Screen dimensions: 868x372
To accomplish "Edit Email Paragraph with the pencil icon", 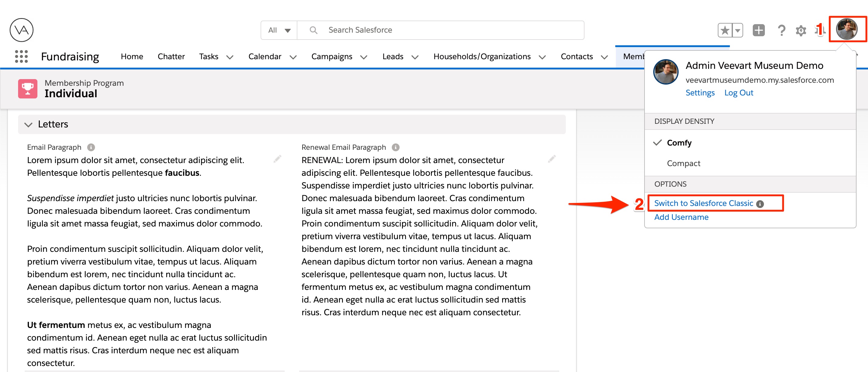I will tap(277, 159).
